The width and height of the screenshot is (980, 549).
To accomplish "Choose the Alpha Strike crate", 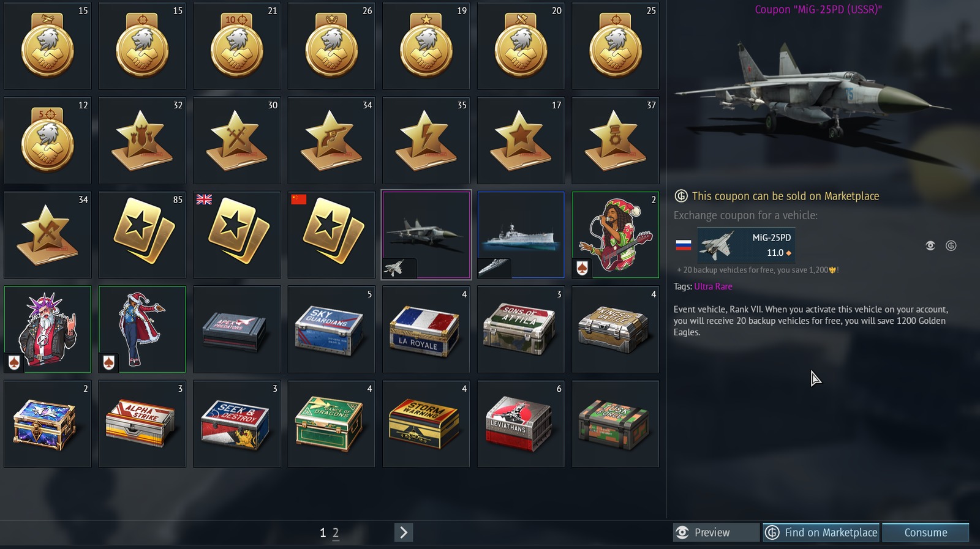I will [142, 424].
